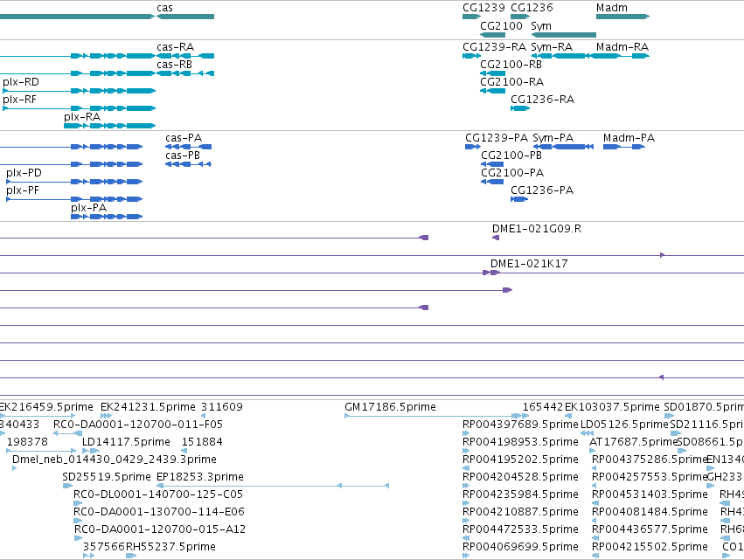The width and height of the screenshot is (744, 560).
Task: Click the 151884 feature label
Action: (202, 442)
